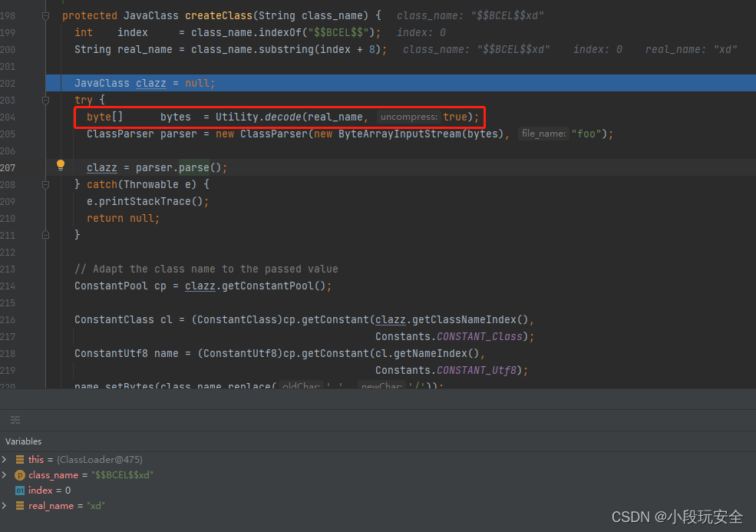Click 'getConstantPool' call on line 214
This screenshot has height=532, width=756.
pos(268,286)
